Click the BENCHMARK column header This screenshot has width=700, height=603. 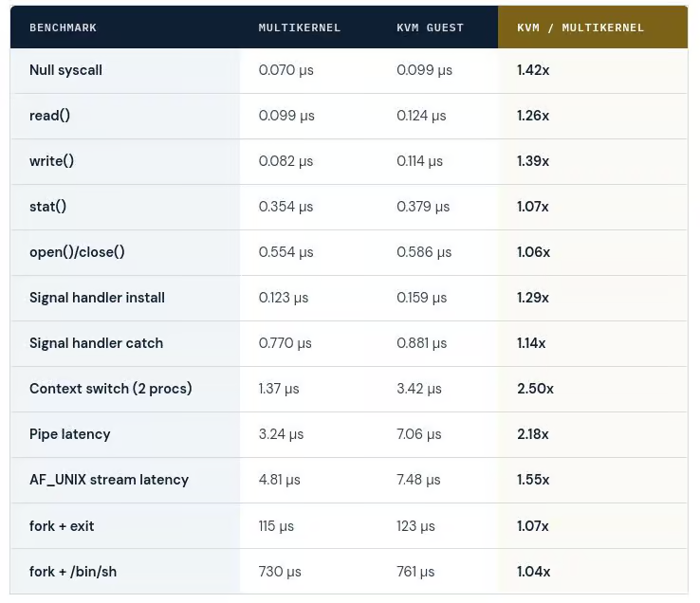pos(63,27)
